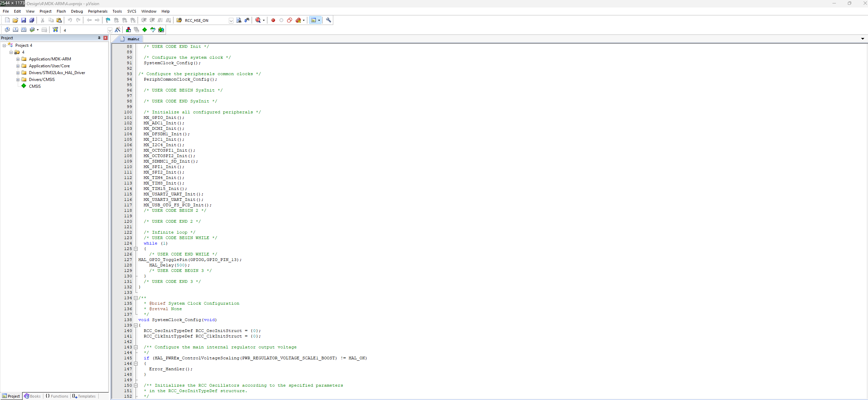Expand Drivers/CMSIS tree node
868x400 pixels.
point(18,80)
